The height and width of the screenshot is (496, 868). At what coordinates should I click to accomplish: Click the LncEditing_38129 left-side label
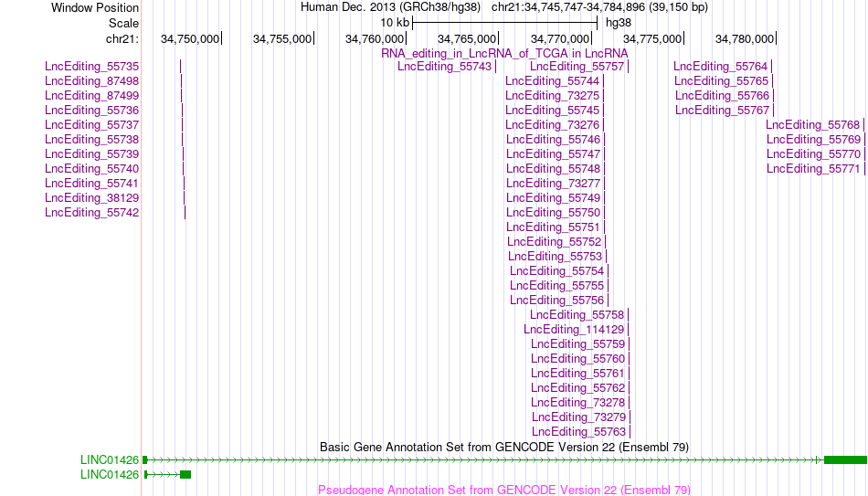92,198
